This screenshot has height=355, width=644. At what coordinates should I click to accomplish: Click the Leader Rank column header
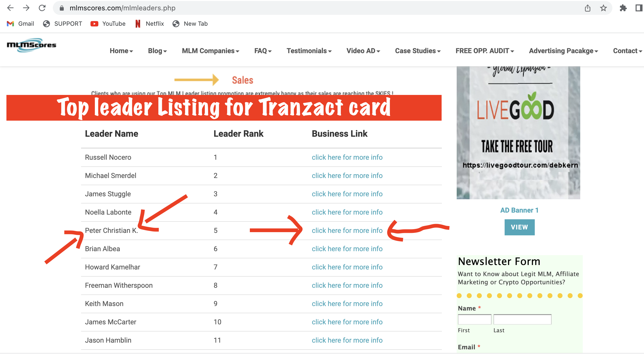pyautogui.click(x=238, y=133)
